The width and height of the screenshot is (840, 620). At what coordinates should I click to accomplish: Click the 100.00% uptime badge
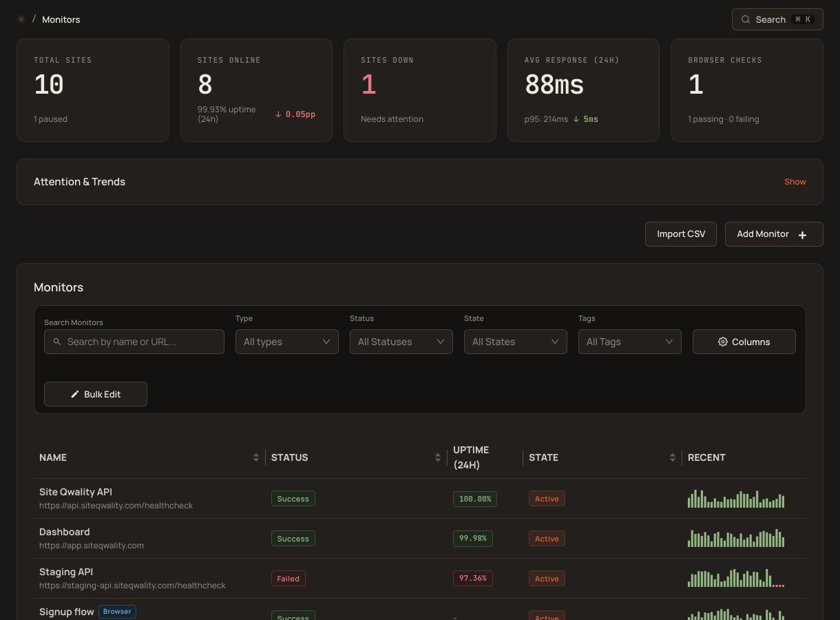pos(475,499)
